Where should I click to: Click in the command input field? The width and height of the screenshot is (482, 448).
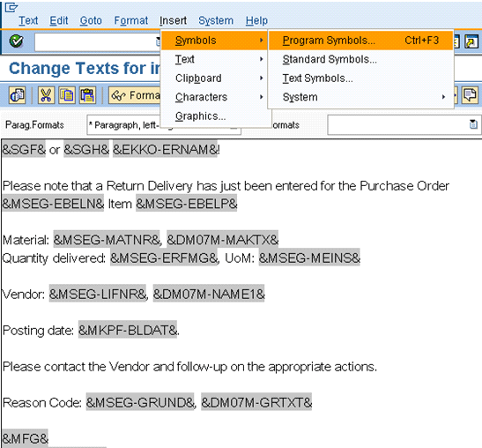[98, 41]
